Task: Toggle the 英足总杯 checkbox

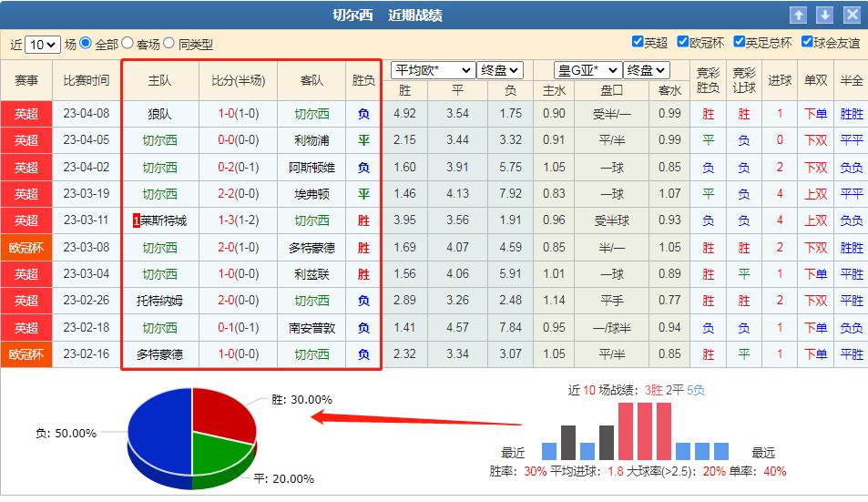Action: tap(739, 42)
